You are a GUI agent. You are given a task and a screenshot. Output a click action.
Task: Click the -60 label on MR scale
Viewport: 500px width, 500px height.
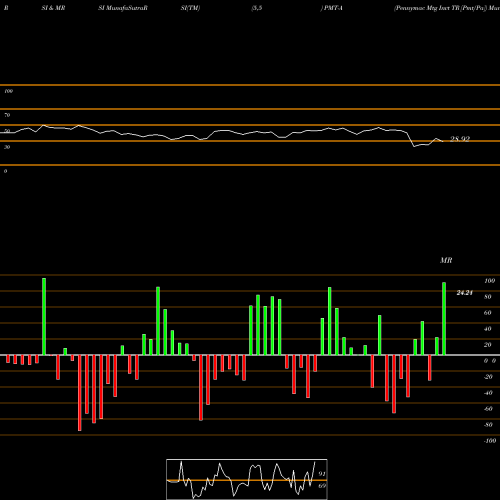488,409
